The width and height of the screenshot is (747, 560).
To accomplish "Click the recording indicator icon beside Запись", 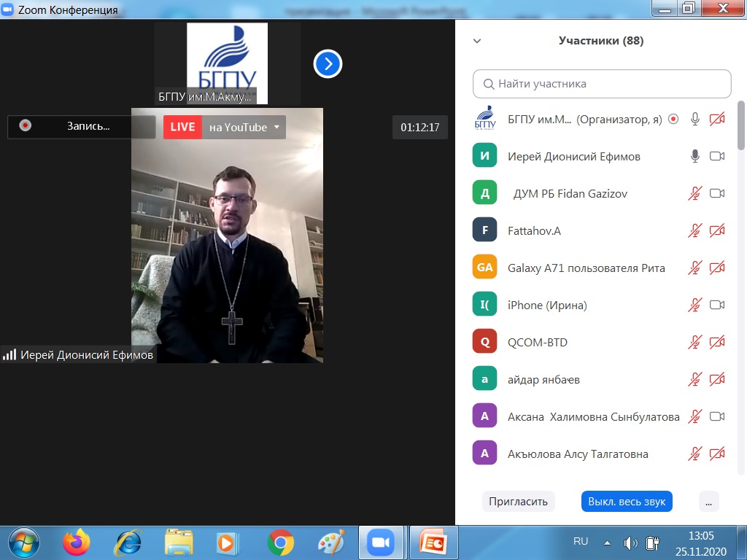I will (x=26, y=125).
